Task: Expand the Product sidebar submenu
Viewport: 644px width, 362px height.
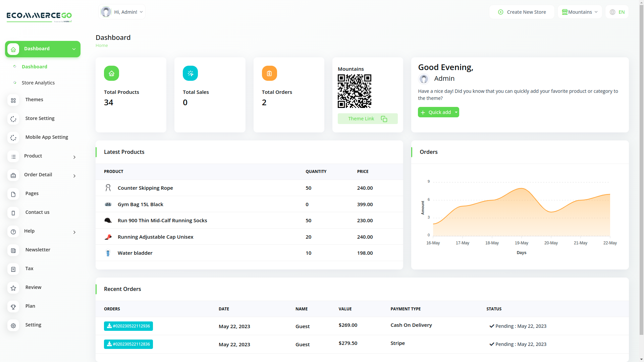Action: click(74, 157)
